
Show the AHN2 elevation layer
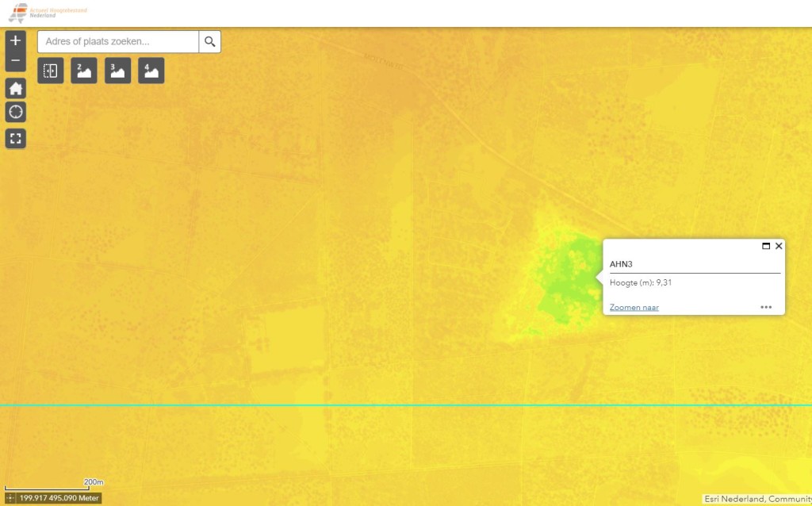(x=84, y=71)
